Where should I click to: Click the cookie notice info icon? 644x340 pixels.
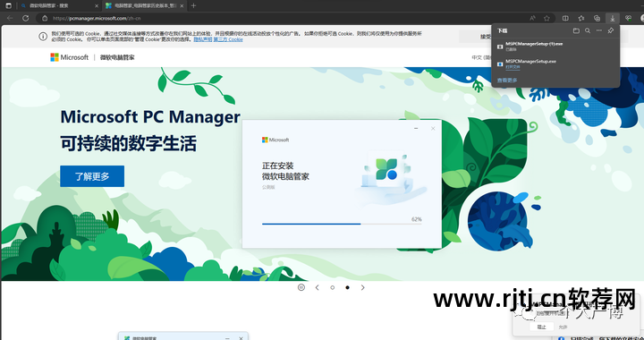(x=43, y=37)
